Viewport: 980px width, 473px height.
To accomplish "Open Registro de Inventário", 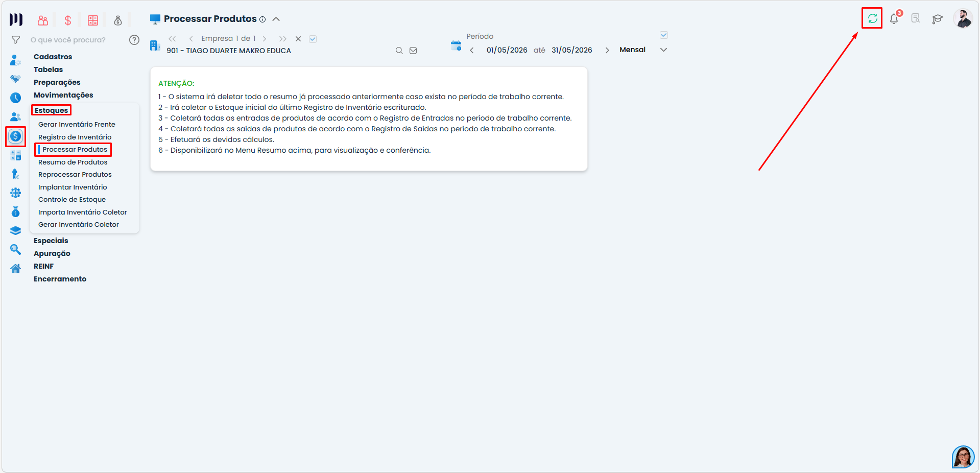I will pos(75,137).
